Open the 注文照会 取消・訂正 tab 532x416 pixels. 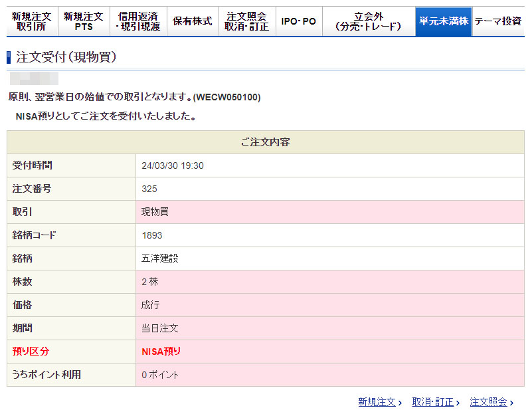pos(246,21)
